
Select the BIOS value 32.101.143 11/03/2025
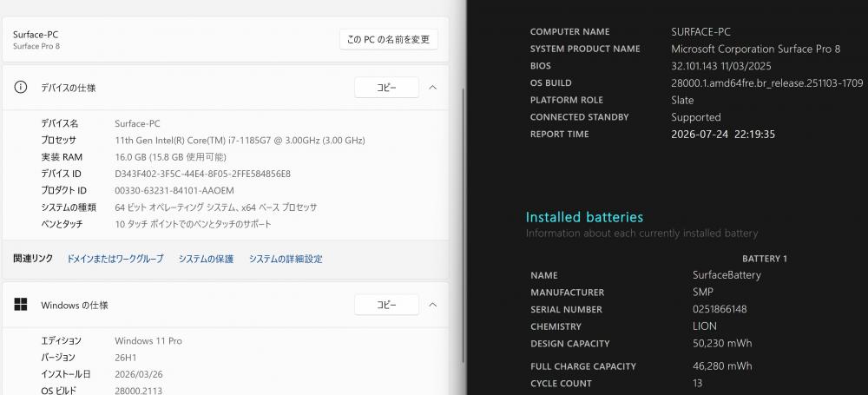(720, 66)
